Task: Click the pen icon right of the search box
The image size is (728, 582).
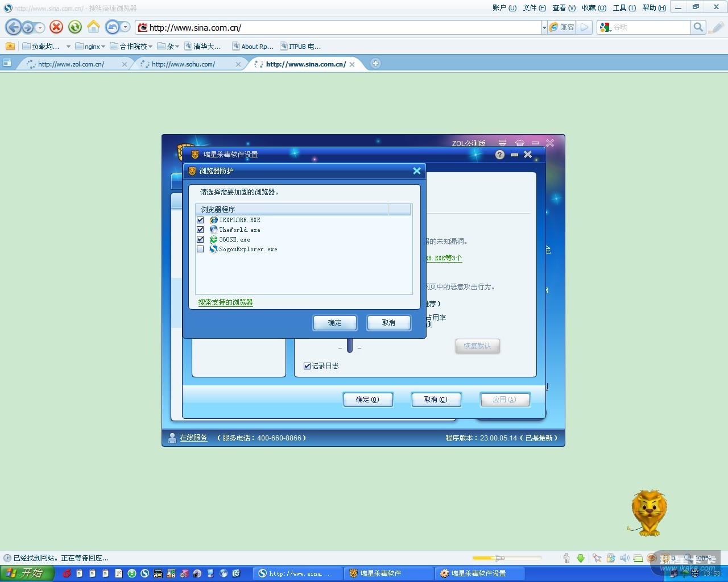Action: tap(717, 27)
